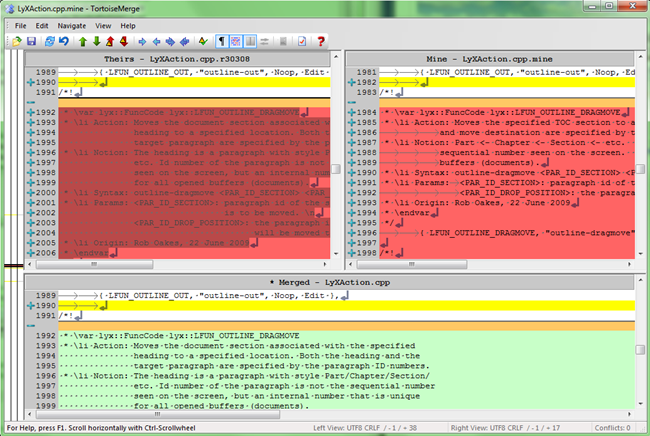Click the double blue left-arrow use-file icon
This screenshot has width=650, height=436.
pyautogui.click(x=184, y=41)
